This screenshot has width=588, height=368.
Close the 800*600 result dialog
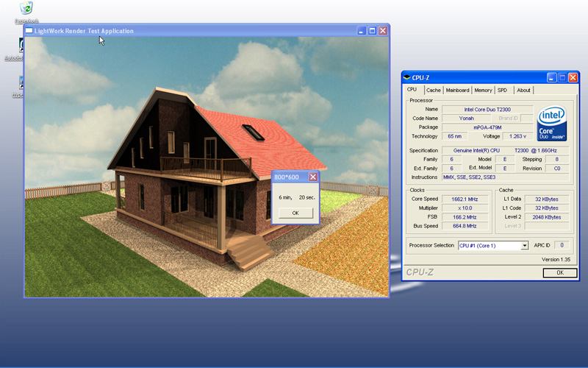pos(313,177)
